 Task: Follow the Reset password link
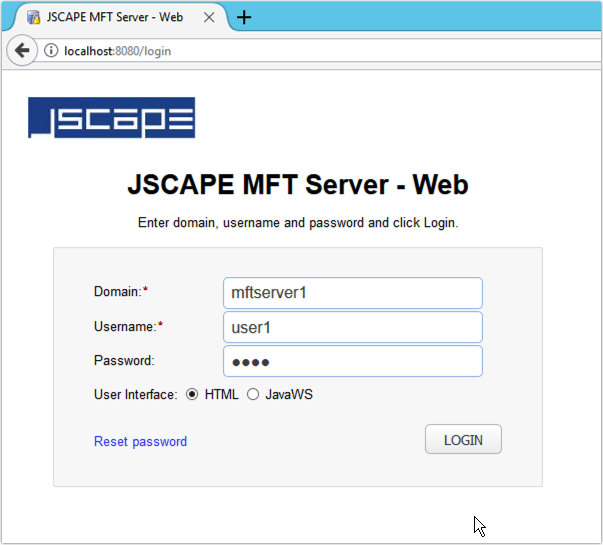(140, 441)
